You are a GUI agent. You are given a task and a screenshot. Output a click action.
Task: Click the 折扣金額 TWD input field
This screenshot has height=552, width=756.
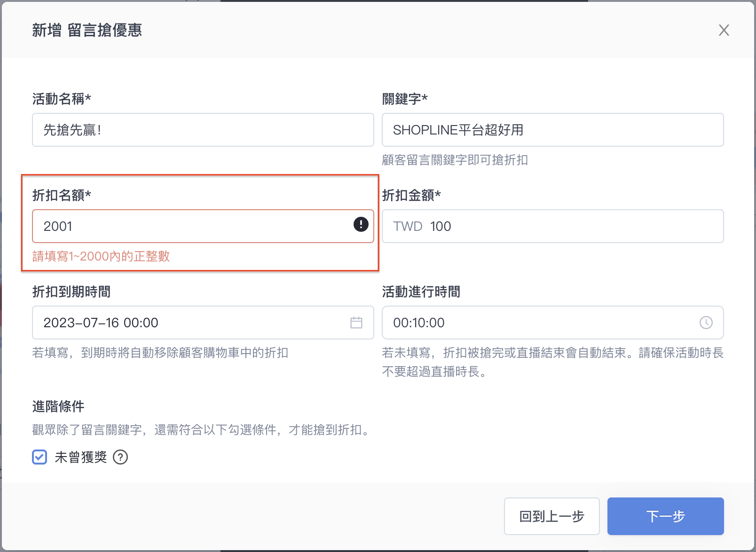pos(552,226)
